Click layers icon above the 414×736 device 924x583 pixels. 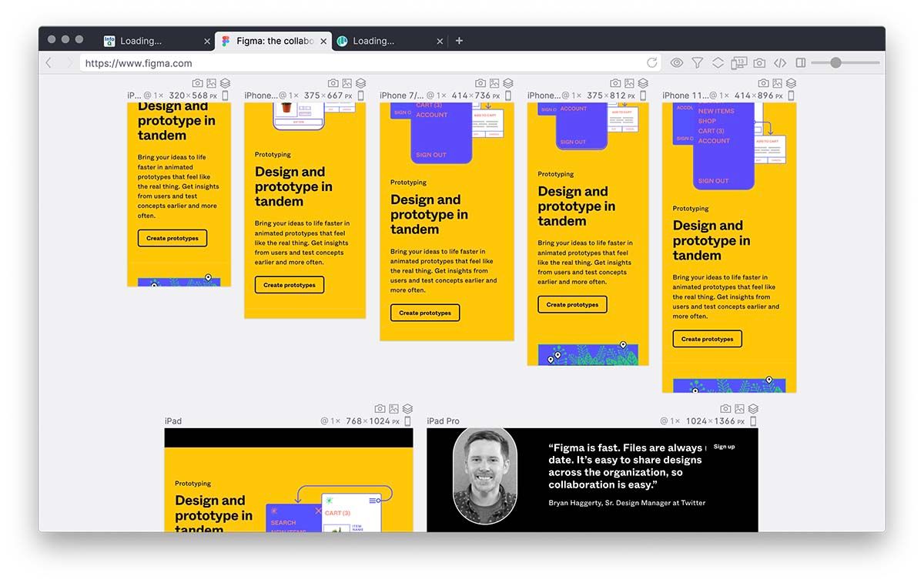(x=508, y=83)
